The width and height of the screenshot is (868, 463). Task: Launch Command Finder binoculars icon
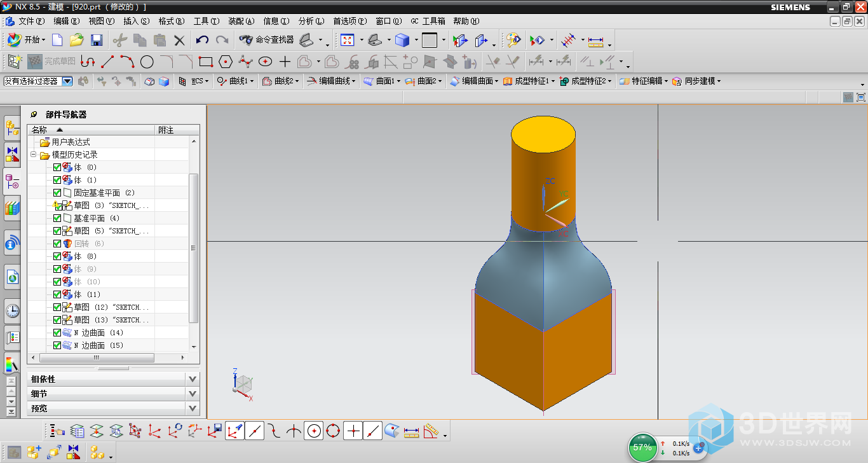246,40
